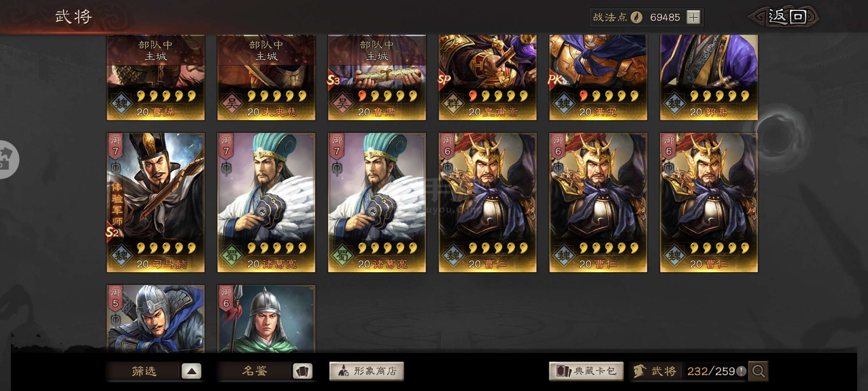Open the 名鉴 card deck icon
Screen dimensions: 868x391
point(303,371)
